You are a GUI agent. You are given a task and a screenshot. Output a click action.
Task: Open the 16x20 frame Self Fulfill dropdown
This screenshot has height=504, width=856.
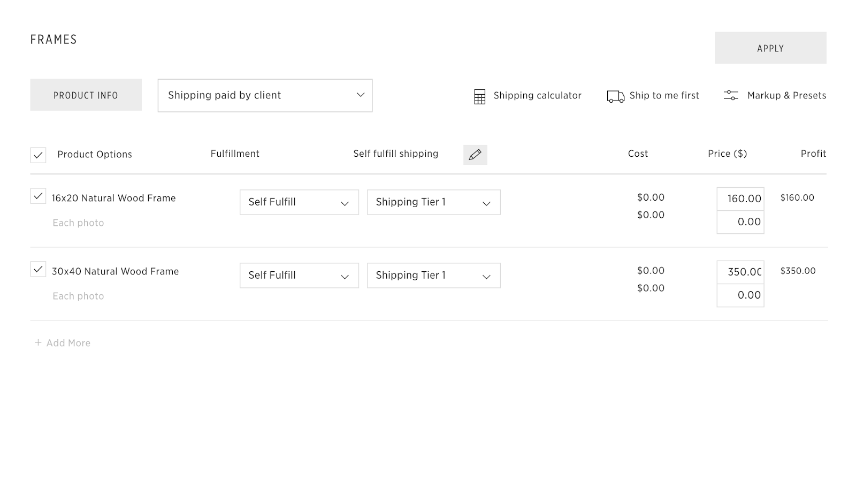(299, 202)
